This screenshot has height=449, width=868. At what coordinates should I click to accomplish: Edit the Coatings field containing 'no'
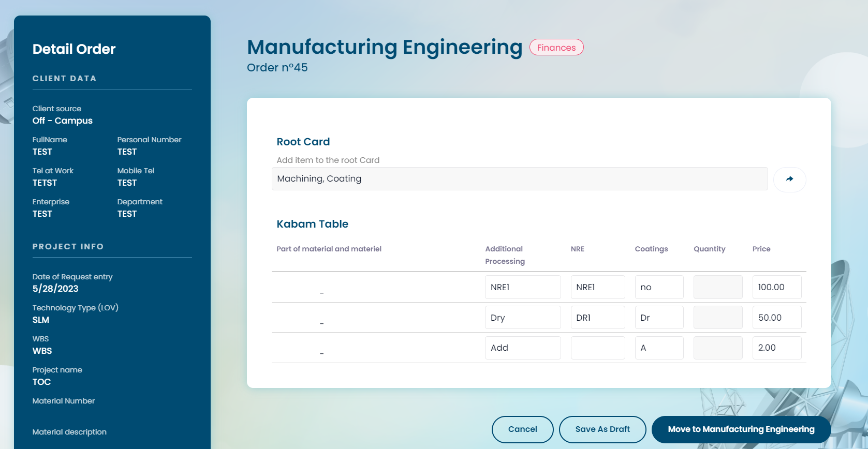pos(659,287)
